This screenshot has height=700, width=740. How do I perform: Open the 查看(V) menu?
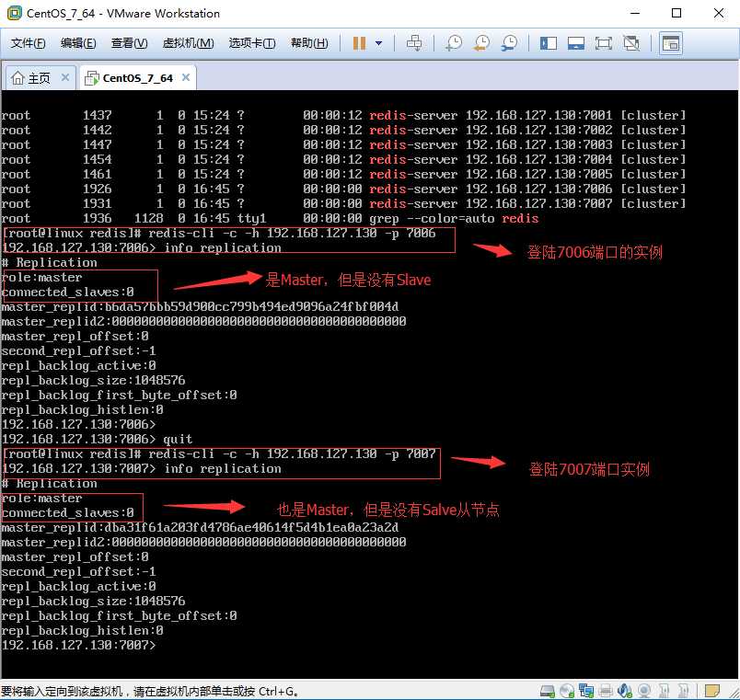129,43
